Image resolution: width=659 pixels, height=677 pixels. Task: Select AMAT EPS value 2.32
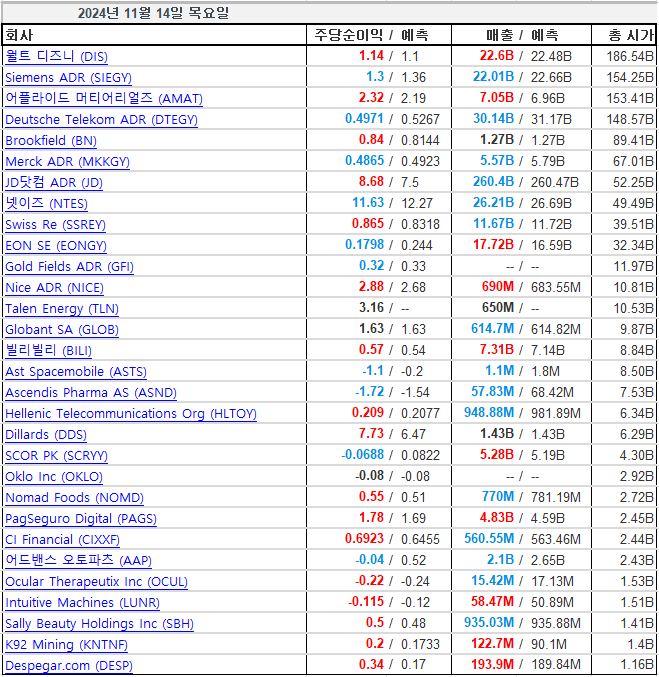tap(371, 98)
